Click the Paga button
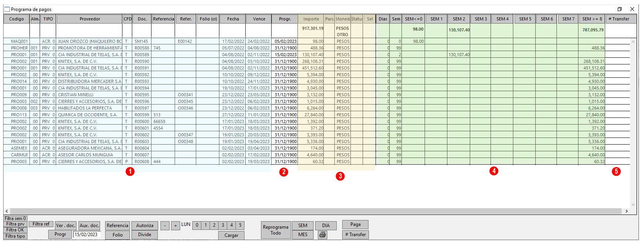644x244 pixels. tap(355, 224)
